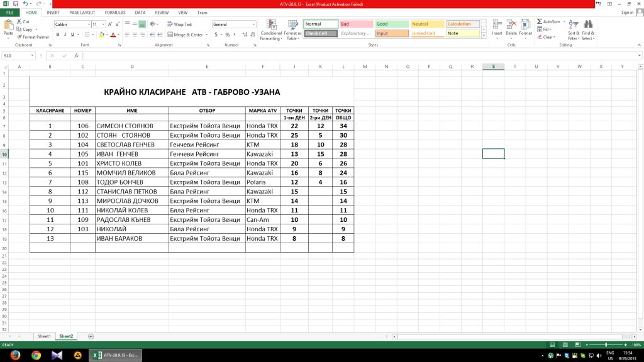Open the PAGE LAYOUT ribbon tab

point(82,12)
